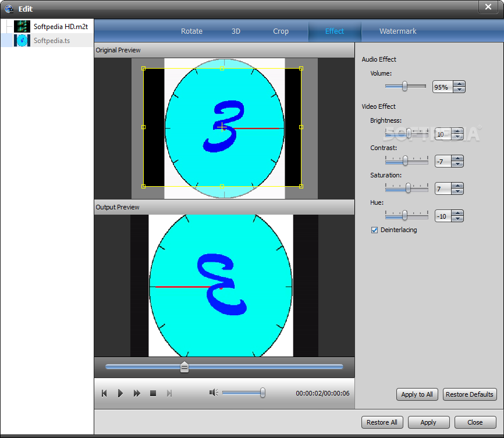This screenshot has width=504, height=438.
Task: Click the Hue value field -10
Action: (443, 216)
